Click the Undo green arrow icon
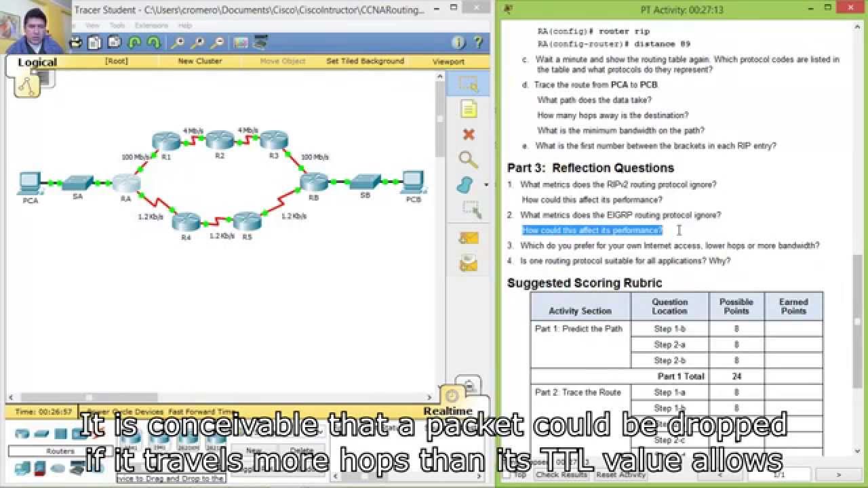This screenshot has height=488, width=868. (x=135, y=43)
